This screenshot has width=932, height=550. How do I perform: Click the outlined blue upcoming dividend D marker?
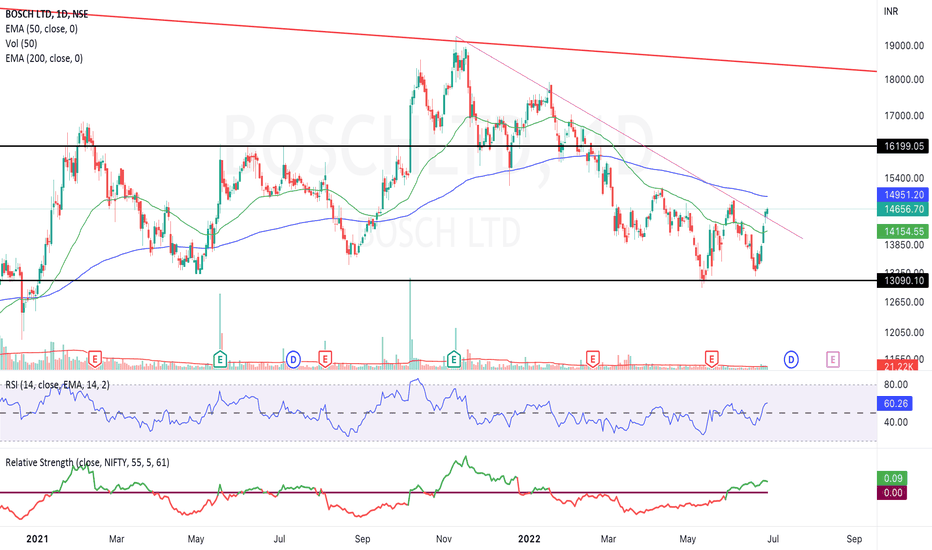coord(791,359)
